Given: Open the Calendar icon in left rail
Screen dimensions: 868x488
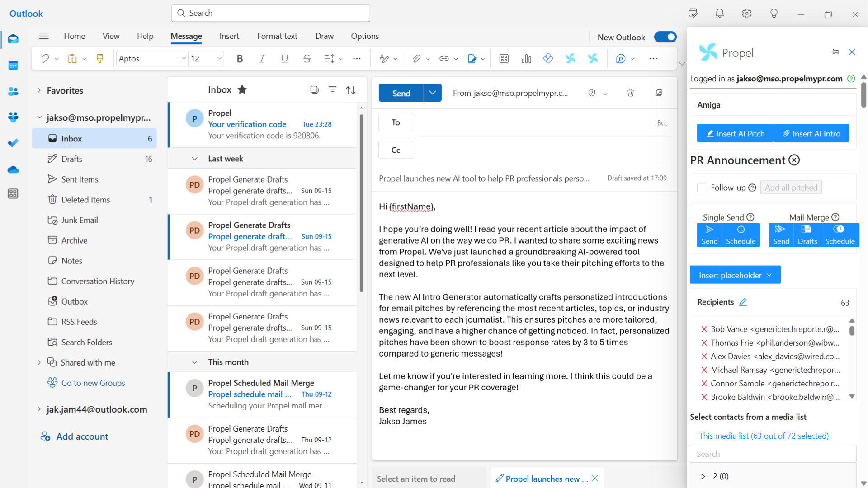Looking at the screenshot, I should point(13,66).
